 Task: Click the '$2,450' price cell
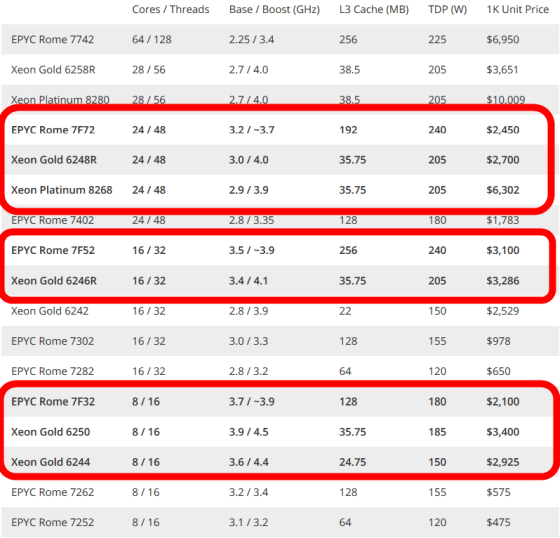502,130
